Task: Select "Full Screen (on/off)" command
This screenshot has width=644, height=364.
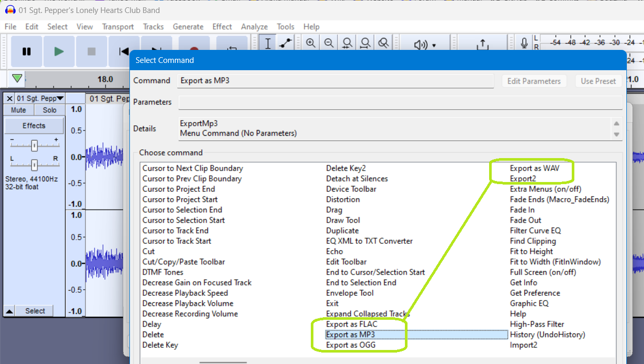Action: (543, 272)
